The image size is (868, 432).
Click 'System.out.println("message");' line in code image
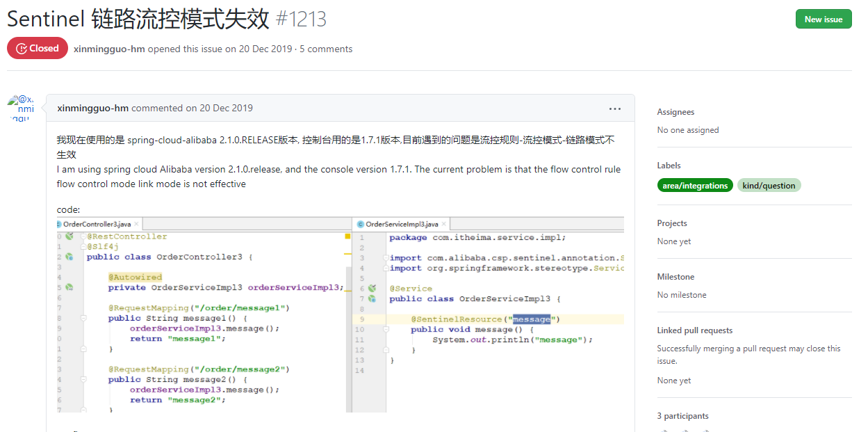click(x=513, y=339)
